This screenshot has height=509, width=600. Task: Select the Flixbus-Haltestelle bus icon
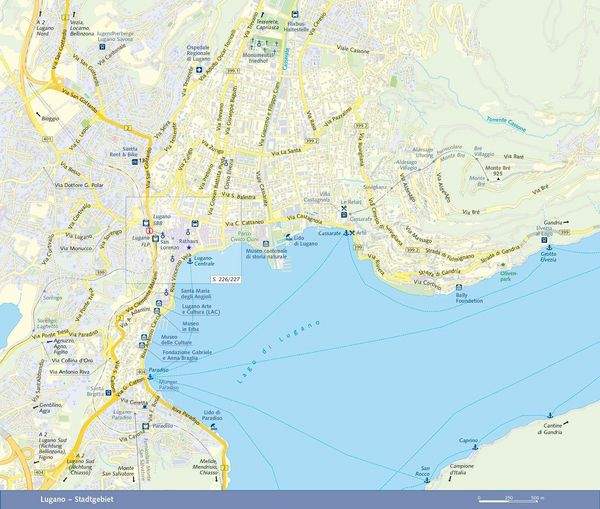pos(295,15)
